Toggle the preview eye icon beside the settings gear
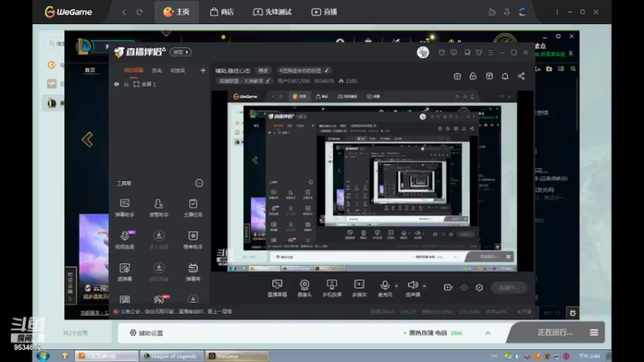Viewport: 644px width, 362px height. pyautogui.click(x=464, y=288)
